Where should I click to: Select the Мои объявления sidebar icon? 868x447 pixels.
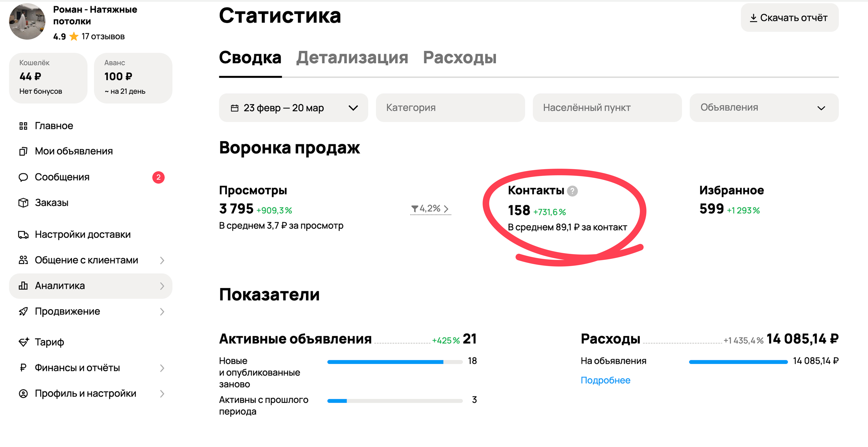23,151
